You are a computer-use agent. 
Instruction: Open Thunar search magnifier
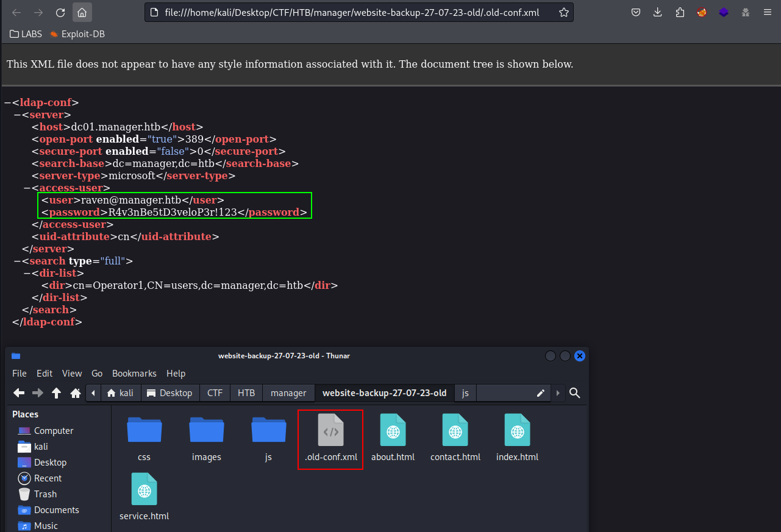(574, 393)
